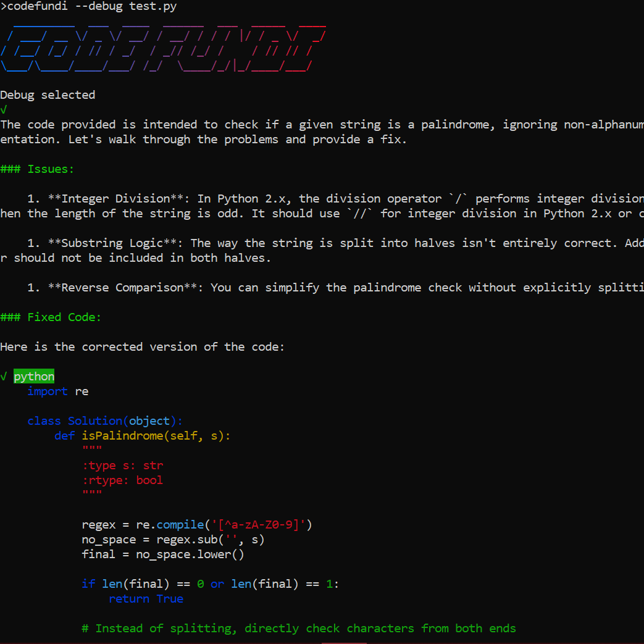Click the 'Debug selected' line
644x644 pixels.
[48, 95]
